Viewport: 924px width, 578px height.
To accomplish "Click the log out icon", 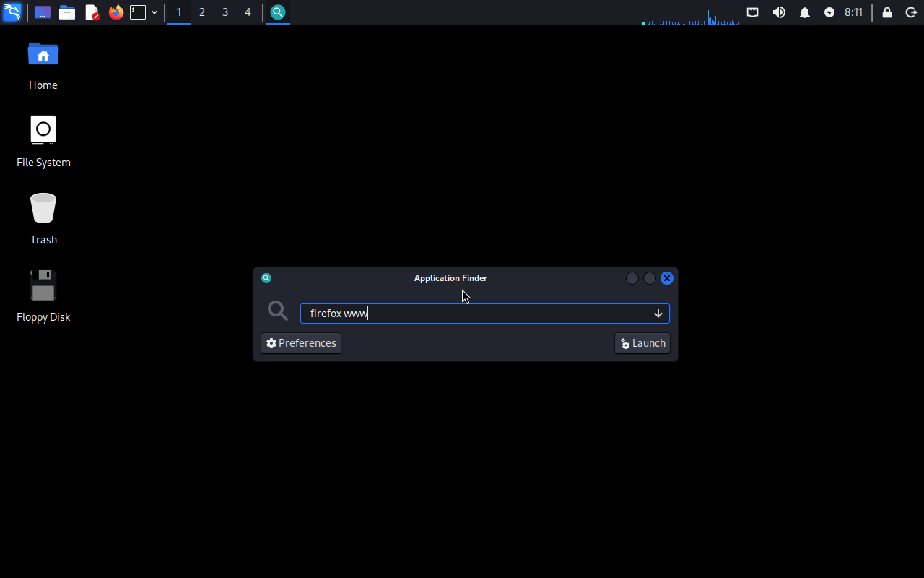I will click(911, 12).
